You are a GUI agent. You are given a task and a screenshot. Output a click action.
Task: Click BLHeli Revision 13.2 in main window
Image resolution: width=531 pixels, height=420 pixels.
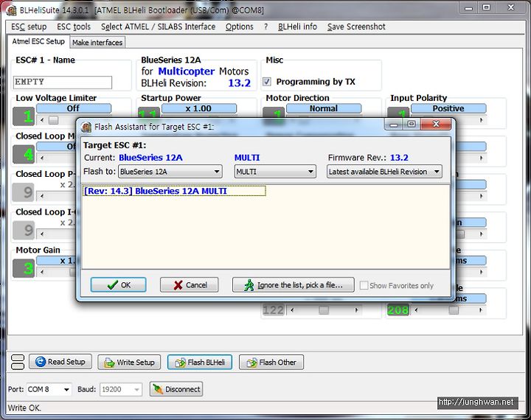coord(240,83)
